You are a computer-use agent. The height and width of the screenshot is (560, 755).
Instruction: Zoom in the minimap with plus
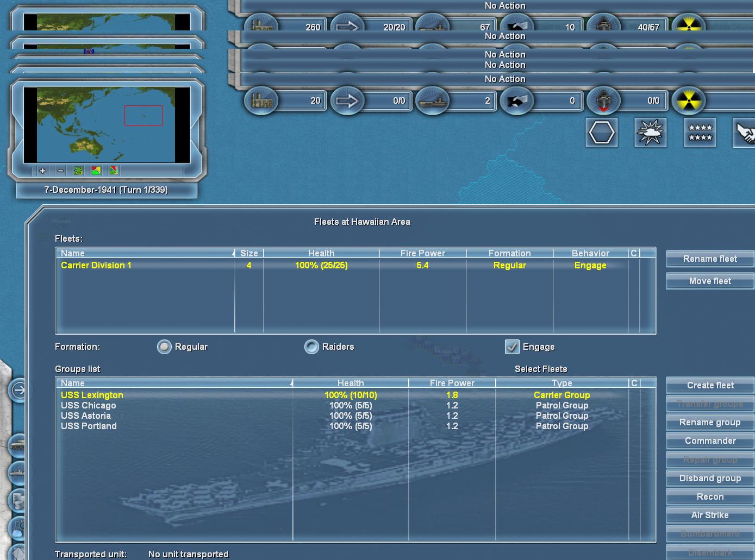[42, 171]
